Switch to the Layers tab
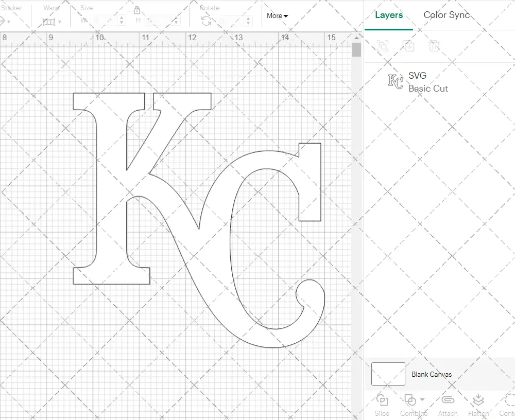This screenshot has width=515, height=420. click(389, 15)
